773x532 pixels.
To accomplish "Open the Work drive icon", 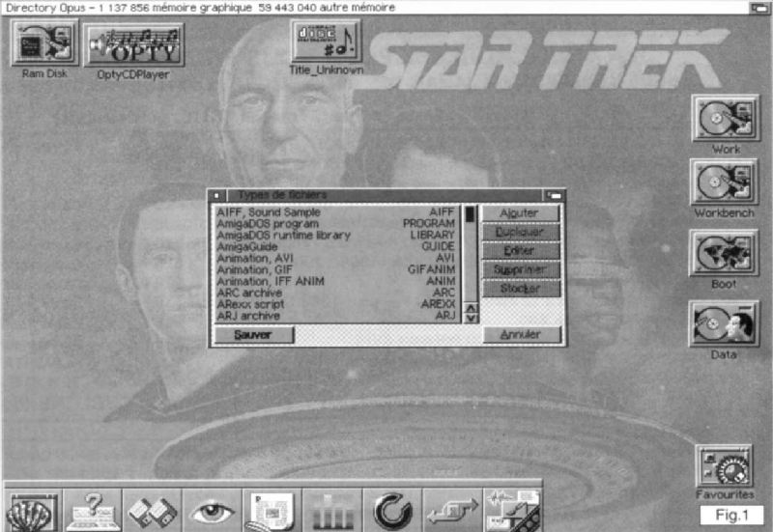I will 726,118.
